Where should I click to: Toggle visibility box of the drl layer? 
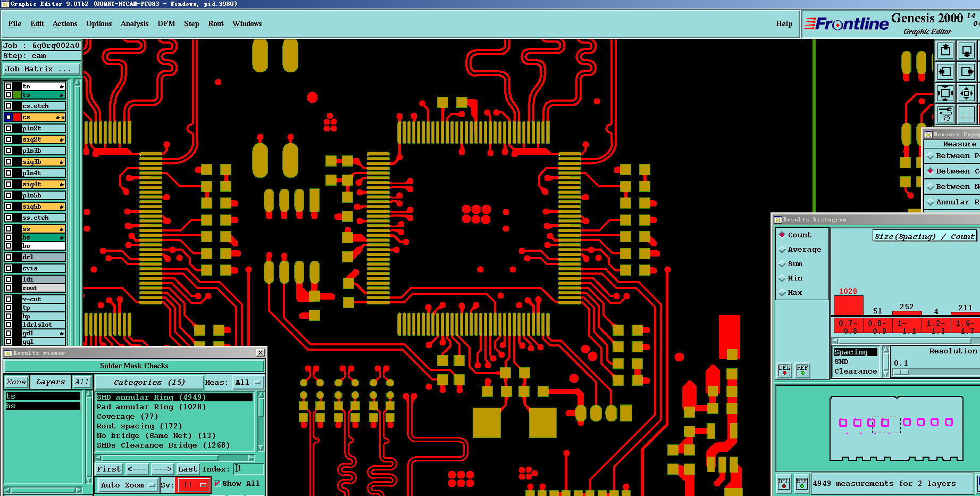[9, 257]
